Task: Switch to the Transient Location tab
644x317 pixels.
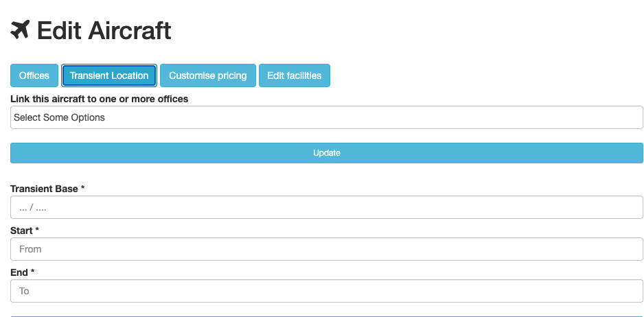Action: [109, 75]
